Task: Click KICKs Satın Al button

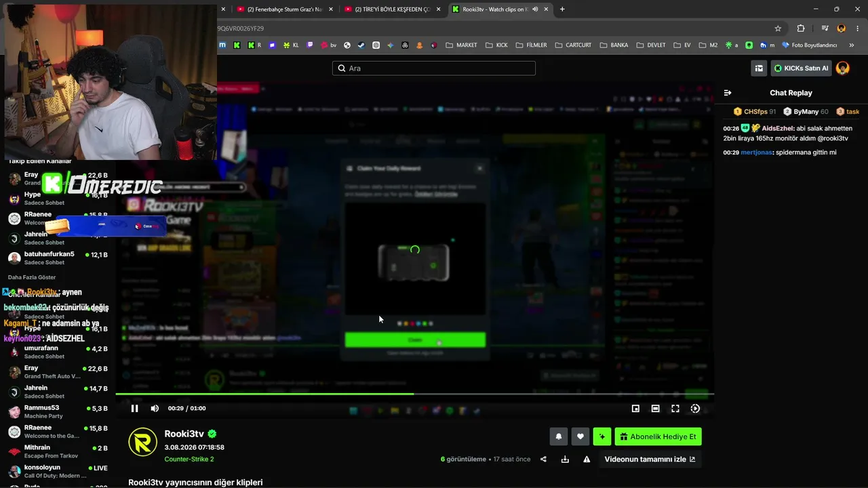Action: pyautogui.click(x=801, y=68)
